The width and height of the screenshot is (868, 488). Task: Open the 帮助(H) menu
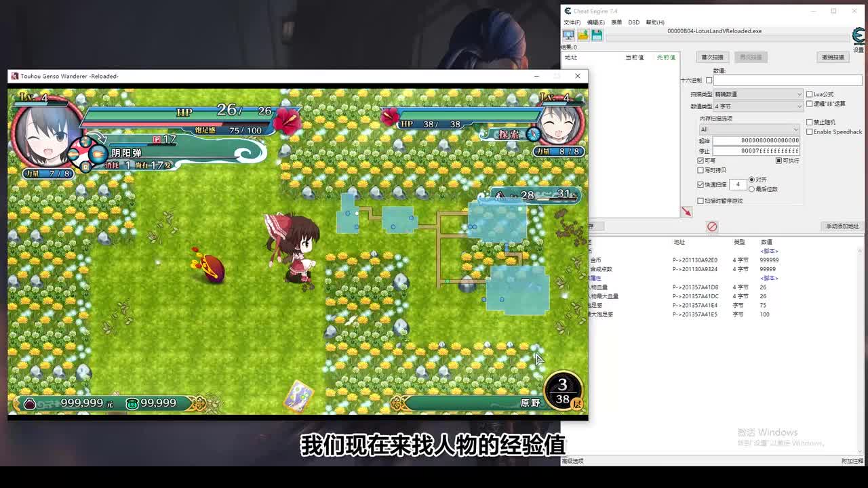(655, 22)
